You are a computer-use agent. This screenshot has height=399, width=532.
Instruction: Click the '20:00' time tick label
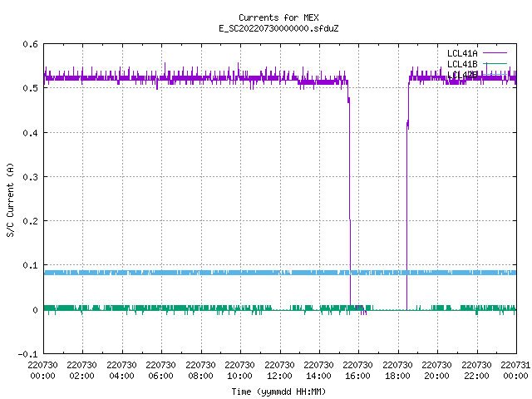[x=436, y=376]
